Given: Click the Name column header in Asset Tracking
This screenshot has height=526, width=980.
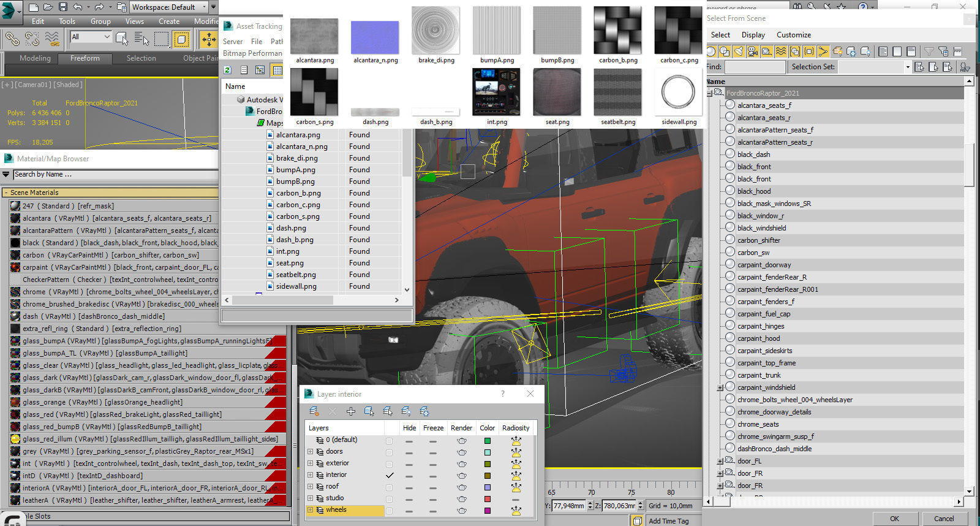Looking at the screenshot, I should click(235, 86).
